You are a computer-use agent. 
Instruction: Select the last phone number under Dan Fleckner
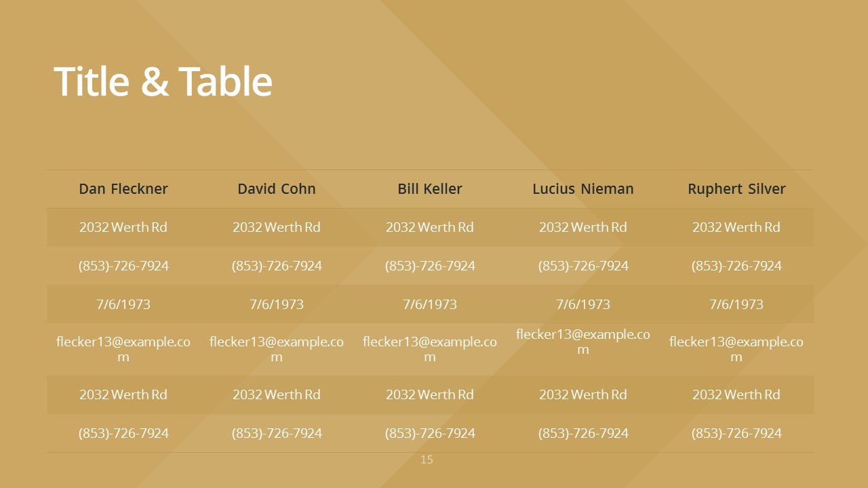tap(123, 433)
